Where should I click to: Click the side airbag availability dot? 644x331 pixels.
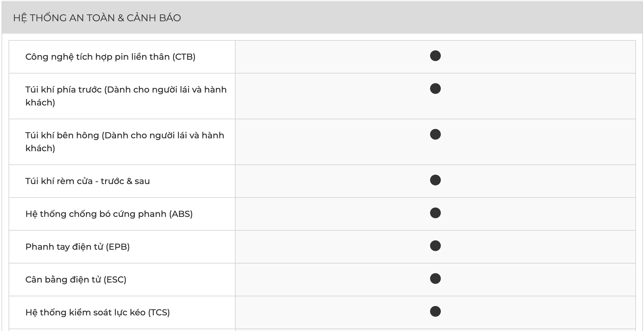(x=435, y=135)
